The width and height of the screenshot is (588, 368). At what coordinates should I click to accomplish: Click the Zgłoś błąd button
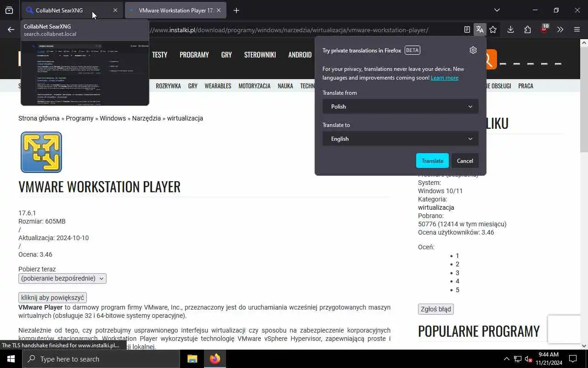(x=436, y=309)
